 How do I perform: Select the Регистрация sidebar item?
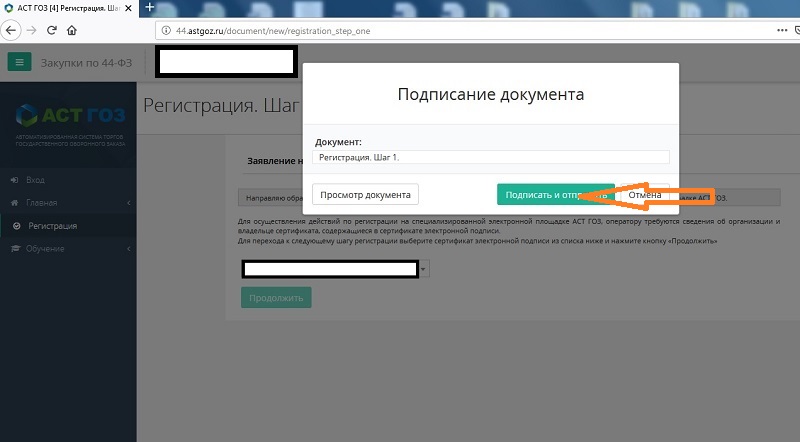pyautogui.click(x=53, y=226)
